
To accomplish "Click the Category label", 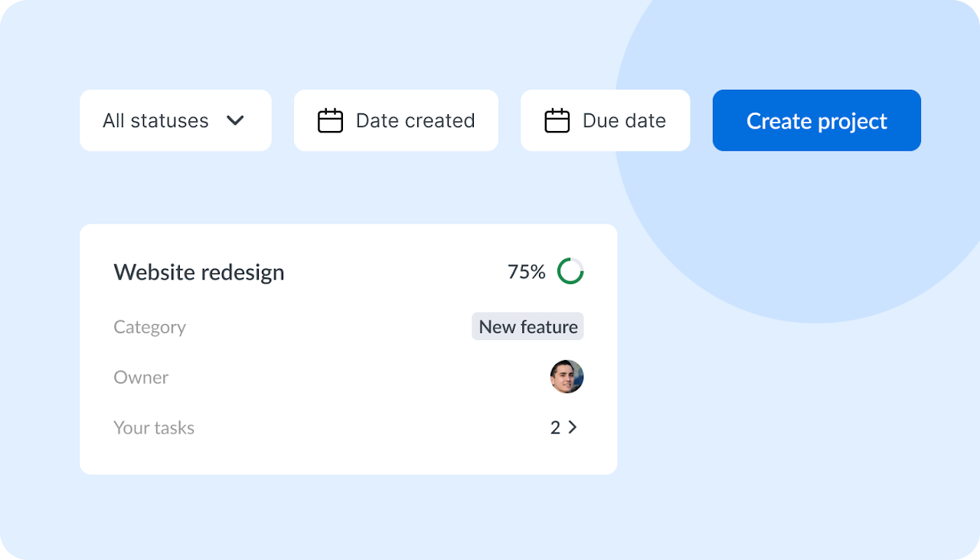I will tap(149, 327).
